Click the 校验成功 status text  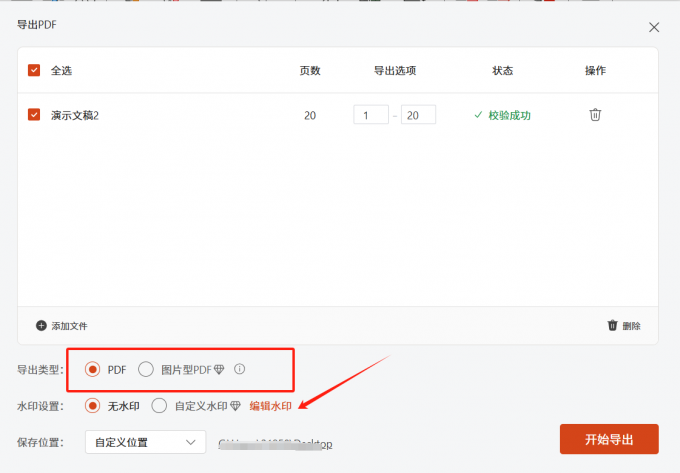(510, 115)
